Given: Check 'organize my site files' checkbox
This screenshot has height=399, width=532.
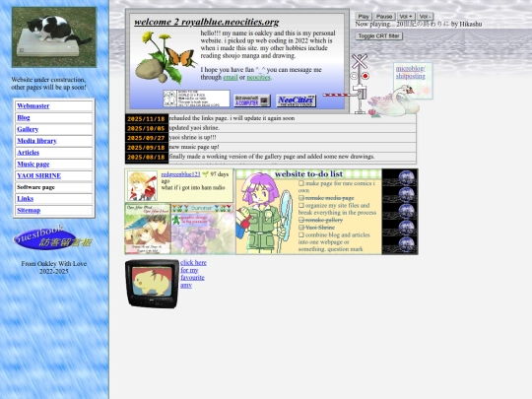Looking at the screenshot, I should pyautogui.click(x=301, y=205).
